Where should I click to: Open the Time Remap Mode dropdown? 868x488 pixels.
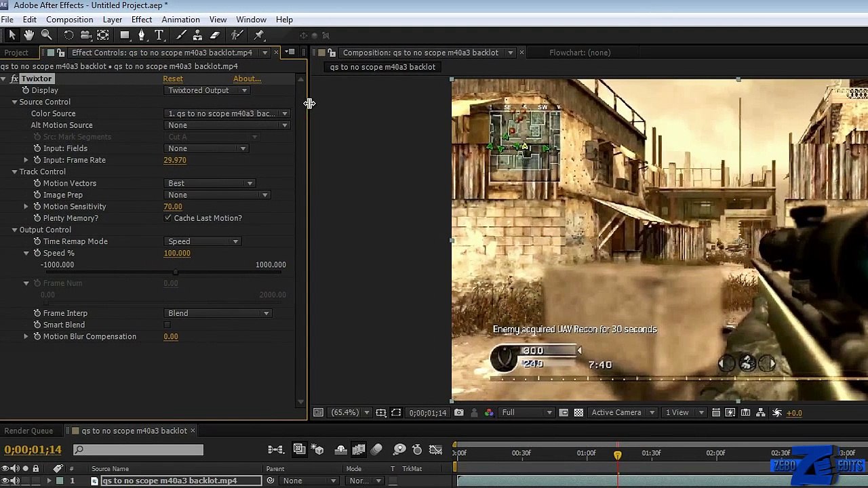coord(203,242)
